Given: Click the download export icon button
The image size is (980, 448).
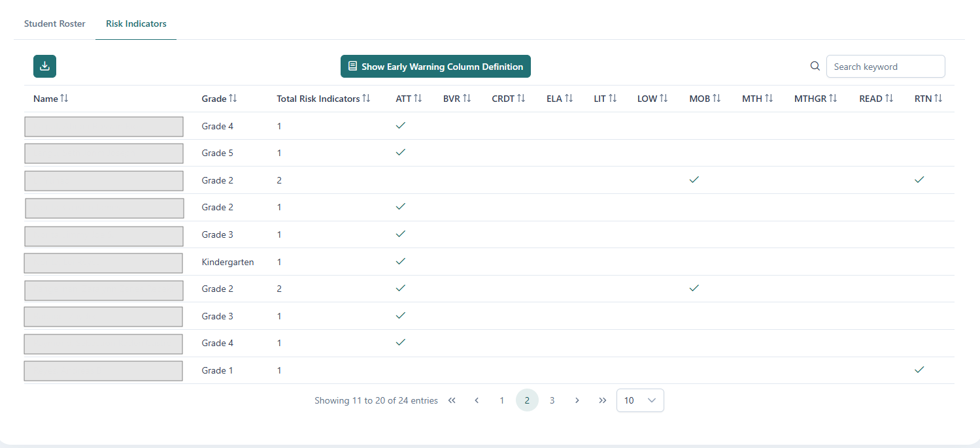Looking at the screenshot, I should tap(44, 66).
